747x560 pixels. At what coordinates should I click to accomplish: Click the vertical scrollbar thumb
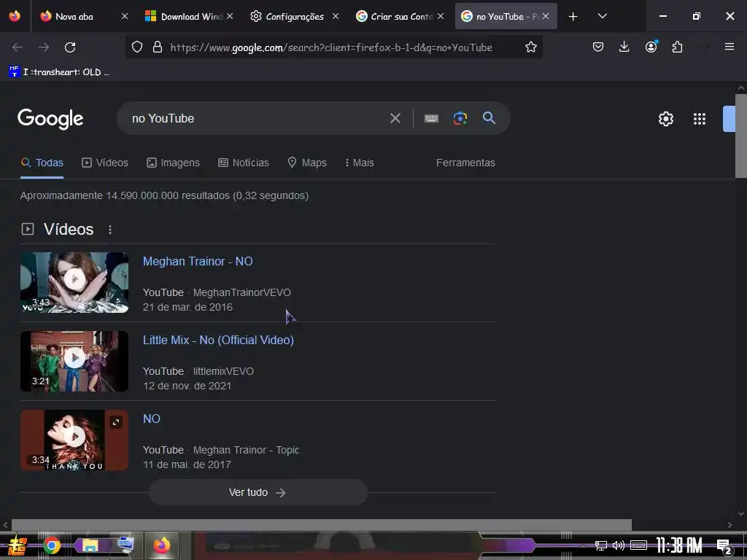point(740,136)
